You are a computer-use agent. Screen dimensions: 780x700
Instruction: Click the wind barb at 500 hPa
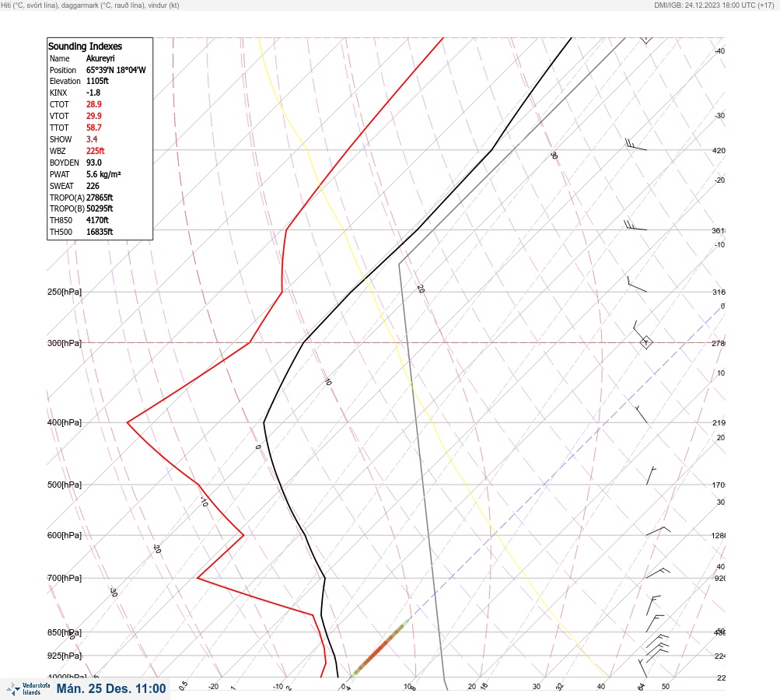[x=651, y=476]
